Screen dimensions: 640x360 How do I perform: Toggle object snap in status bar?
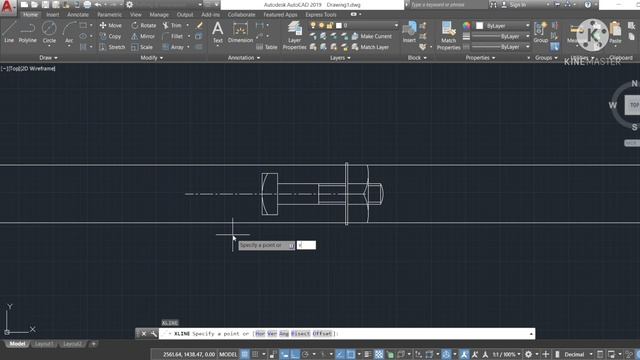351,354
